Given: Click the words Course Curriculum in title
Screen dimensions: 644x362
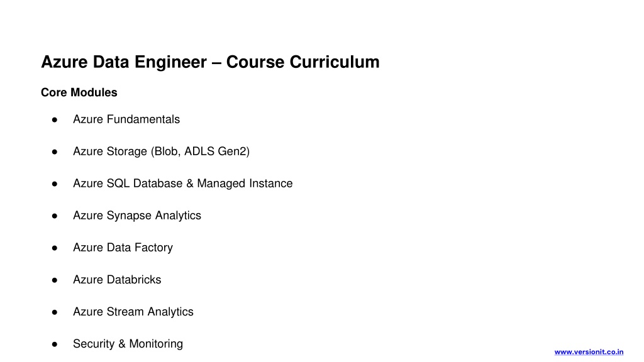Looking at the screenshot, I should 303,62.
